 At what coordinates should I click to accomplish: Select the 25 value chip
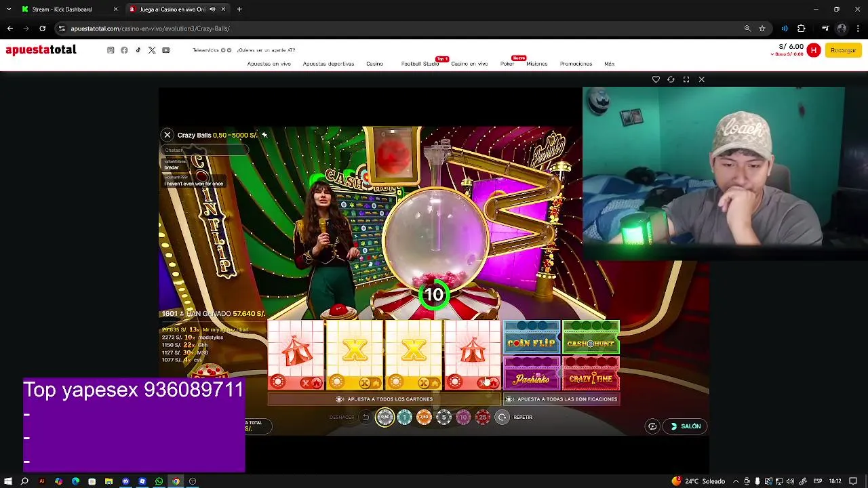click(483, 418)
